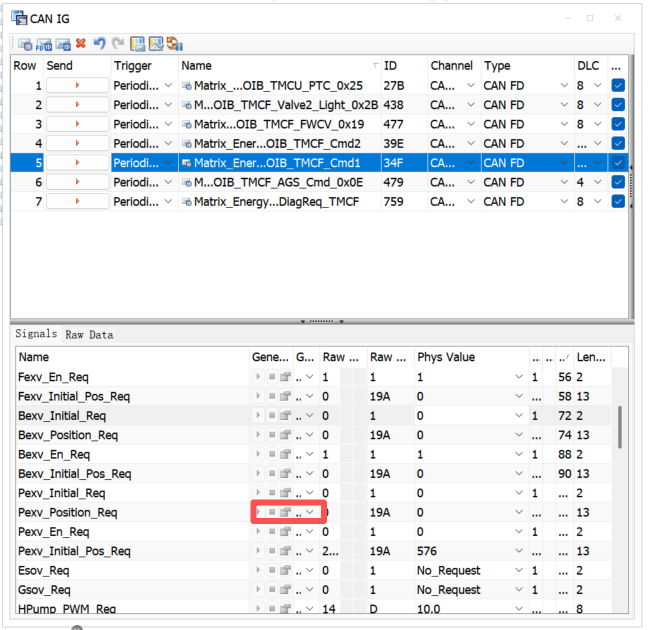Open Trigger dropdown for row 2

click(168, 105)
